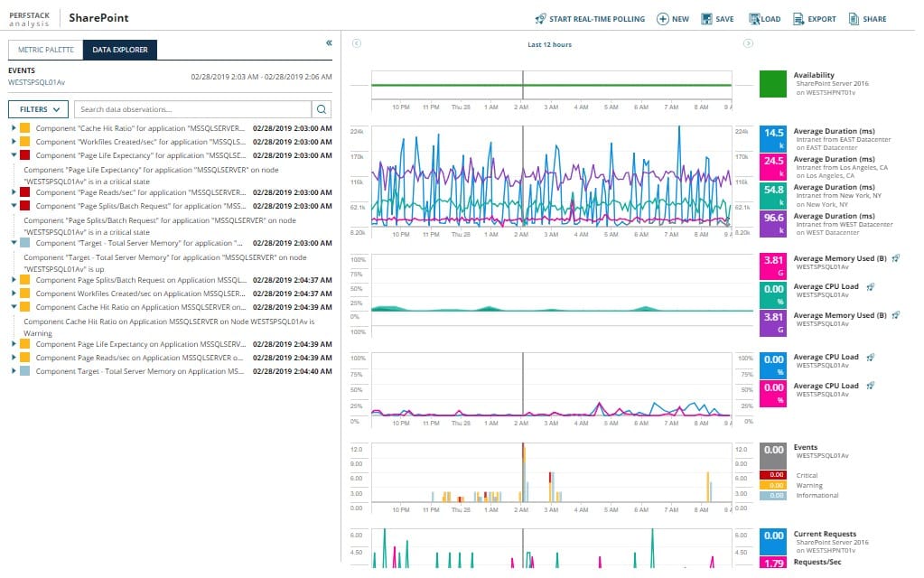Click rocket icon beside purple Average Memory Used
The height and width of the screenshot is (578, 924).
coord(896,315)
